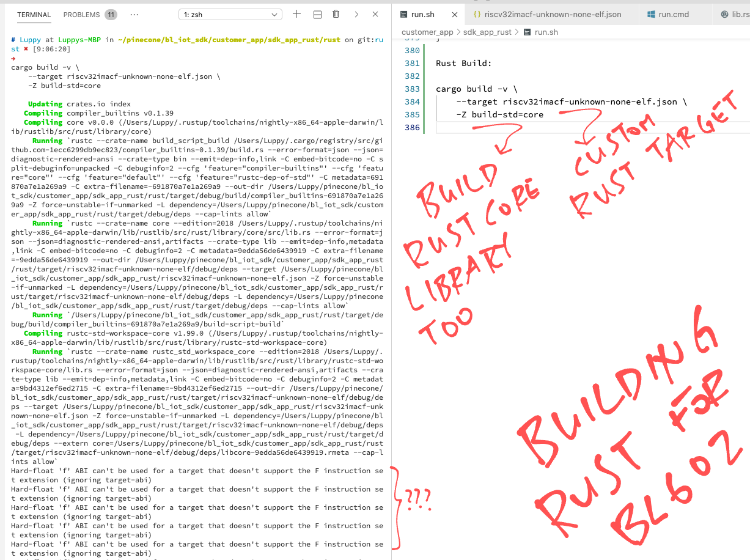Click the panel position chevron arrow
This screenshot has width=750, height=560.
click(x=356, y=14)
